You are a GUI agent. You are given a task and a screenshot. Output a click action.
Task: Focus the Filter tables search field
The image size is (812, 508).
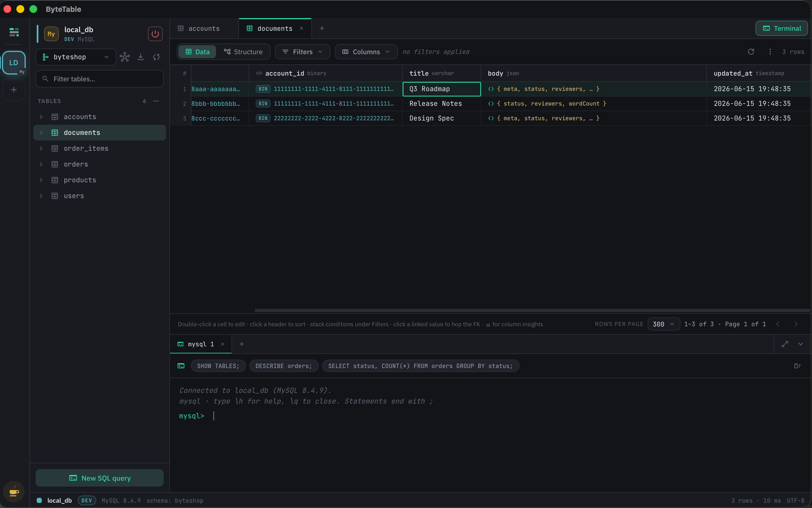click(x=99, y=79)
